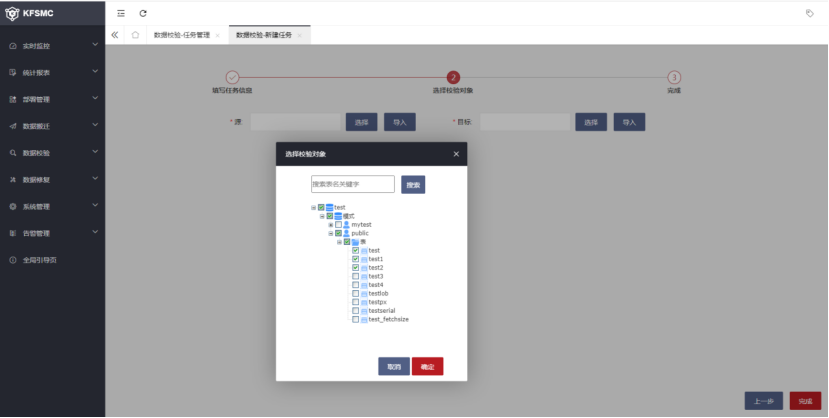The image size is (829, 418).
Task: Click the 选择 button next to 目标 field
Action: (x=591, y=122)
